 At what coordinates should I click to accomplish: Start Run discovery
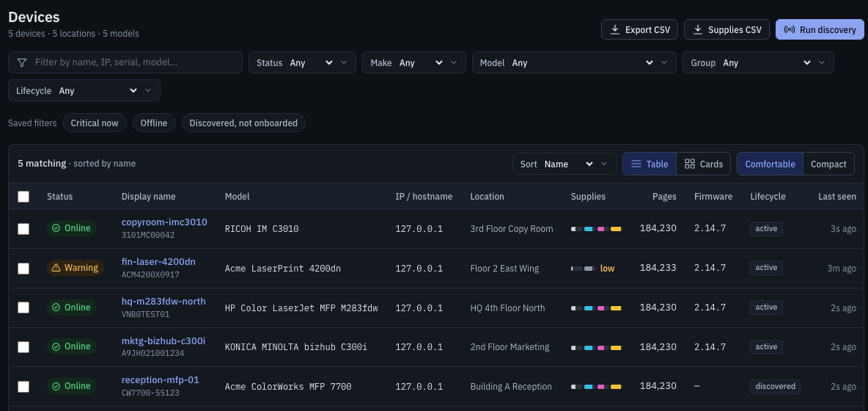tap(820, 30)
